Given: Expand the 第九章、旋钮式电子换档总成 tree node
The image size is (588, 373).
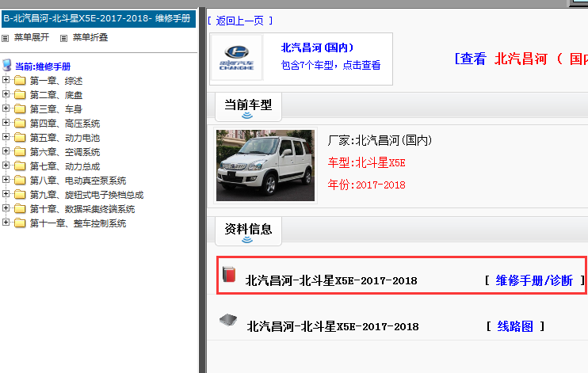Looking at the screenshot, I should click(x=6, y=193).
